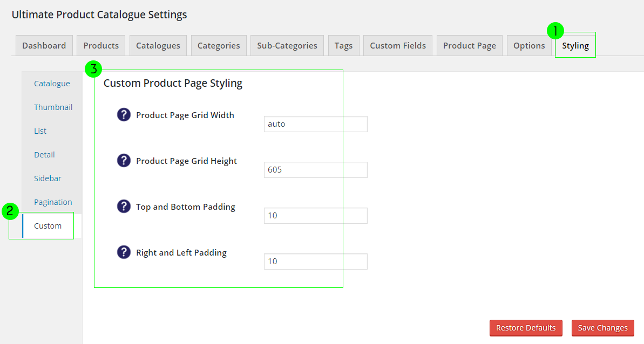The image size is (644, 344).
Task: Go to the Options tab
Action: pos(529,45)
